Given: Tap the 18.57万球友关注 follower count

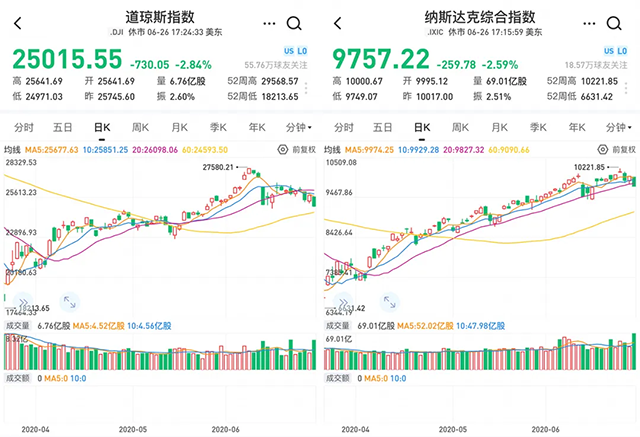Looking at the screenshot, I should coord(596,65).
